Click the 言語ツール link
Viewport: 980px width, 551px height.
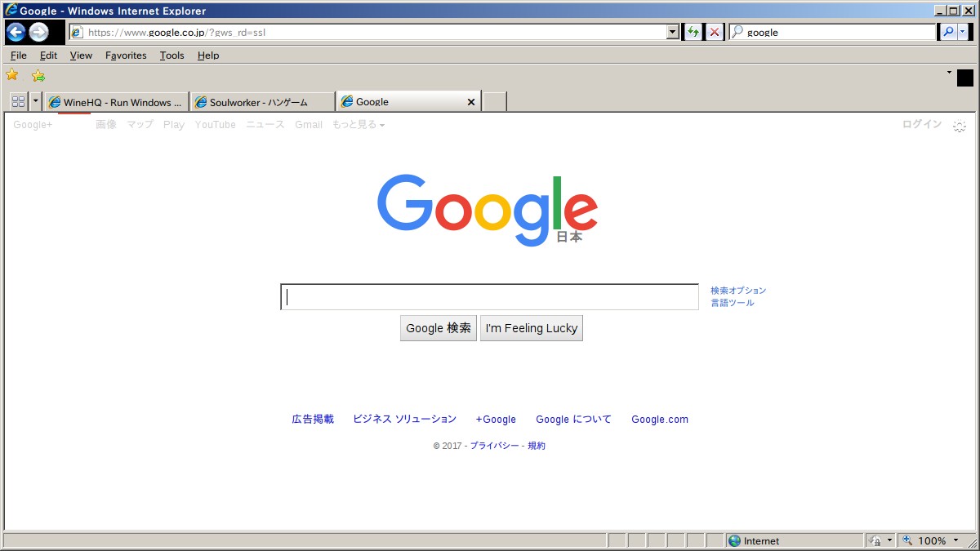point(733,303)
